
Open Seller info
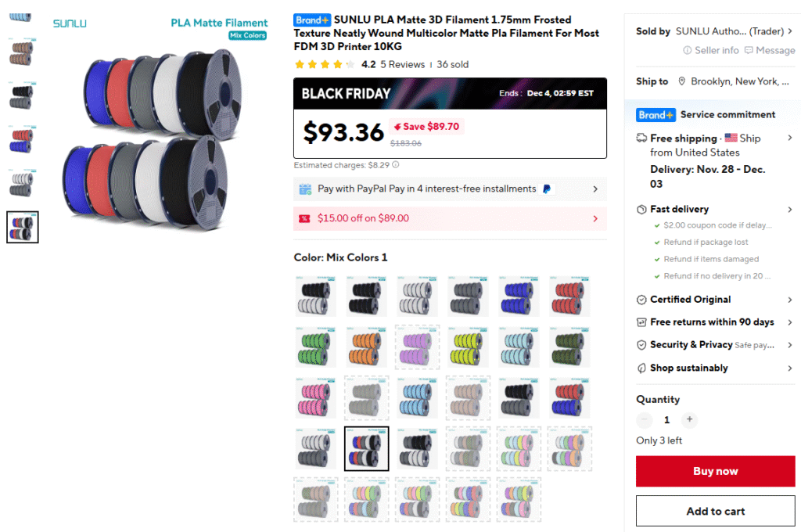coord(710,50)
